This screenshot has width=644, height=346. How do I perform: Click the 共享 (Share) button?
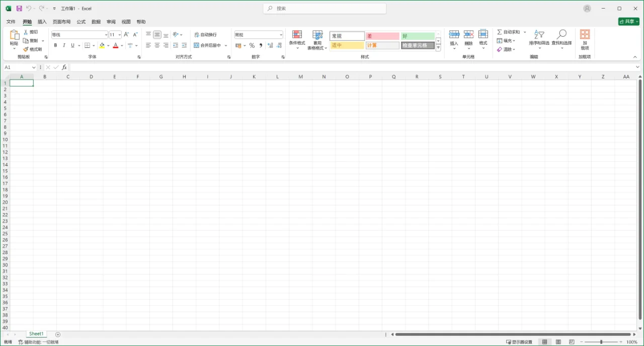tap(628, 22)
